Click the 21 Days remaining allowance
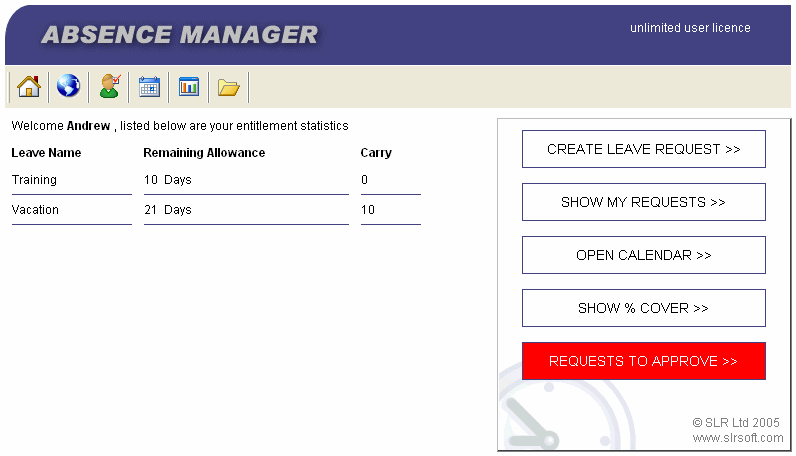Screen dimensions: 796x456 (x=168, y=210)
